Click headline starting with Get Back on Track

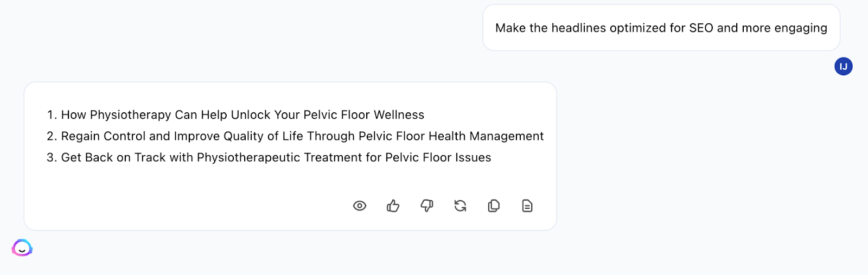pos(276,158)
